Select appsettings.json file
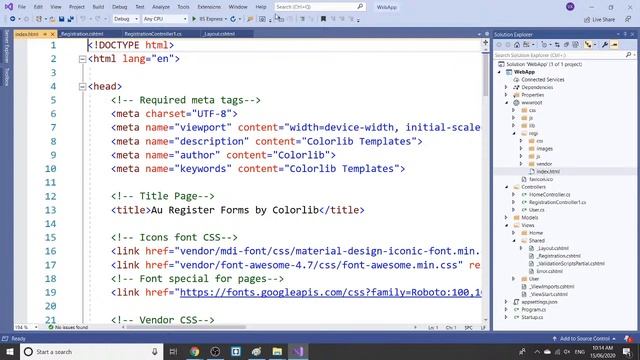This screenshot has height=360, width=640. (539, 302)
